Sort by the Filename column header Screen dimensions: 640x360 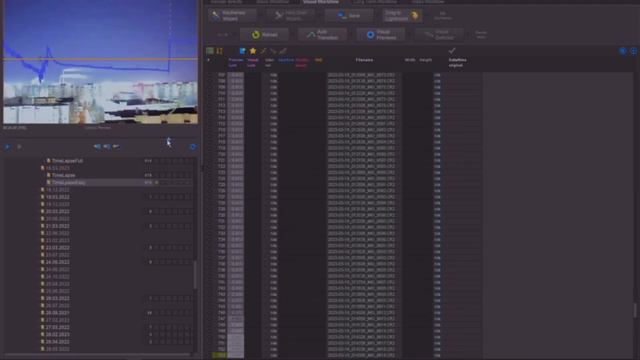(364, 60)
